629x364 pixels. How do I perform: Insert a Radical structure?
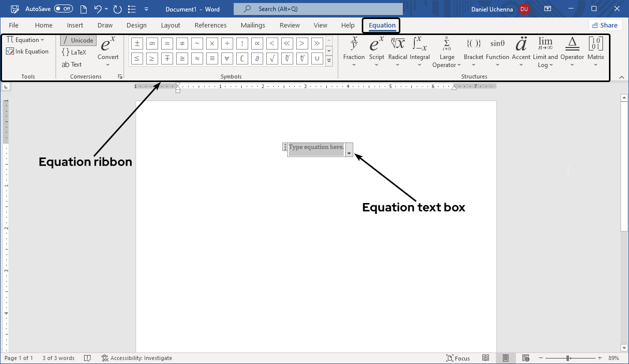pos(397,50)
